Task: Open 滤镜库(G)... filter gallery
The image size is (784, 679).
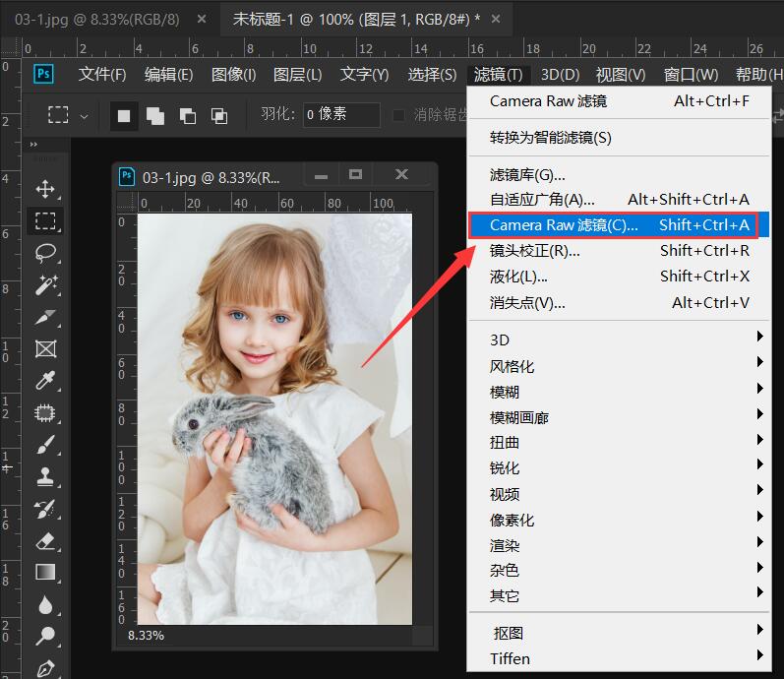Action: point(619,174)
